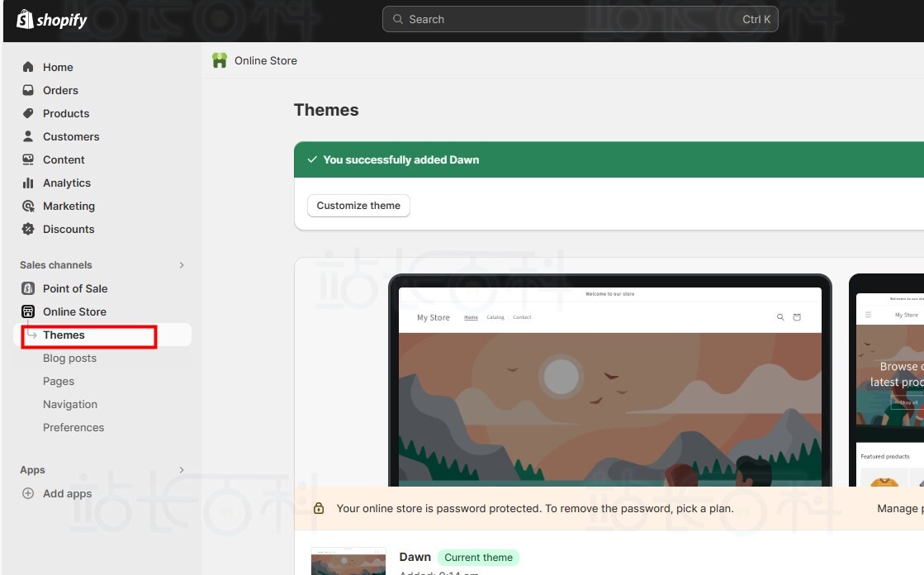Click the search icon in theme preview
The height and width of the screenshot is (575, 924).
[x=780, y=317]
